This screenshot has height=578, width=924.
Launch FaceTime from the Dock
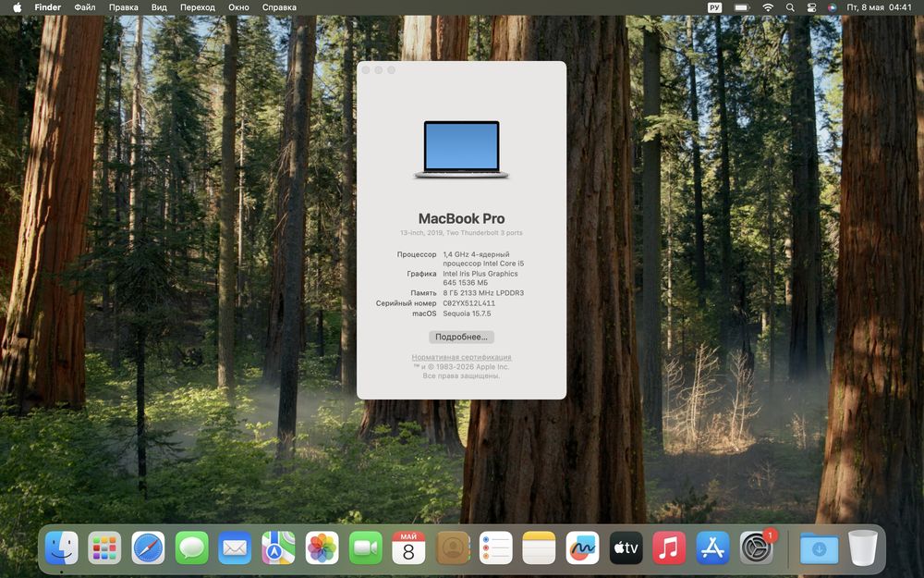coord(365,547)
